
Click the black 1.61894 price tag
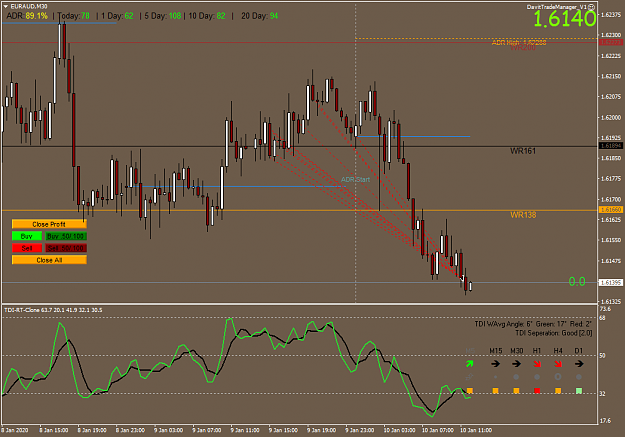tap(611, 146)
